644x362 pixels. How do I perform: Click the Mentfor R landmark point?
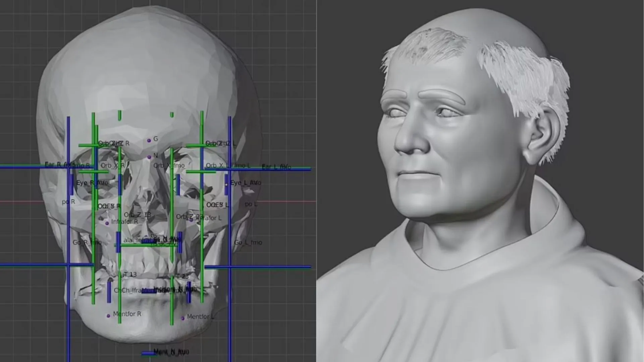108,315
